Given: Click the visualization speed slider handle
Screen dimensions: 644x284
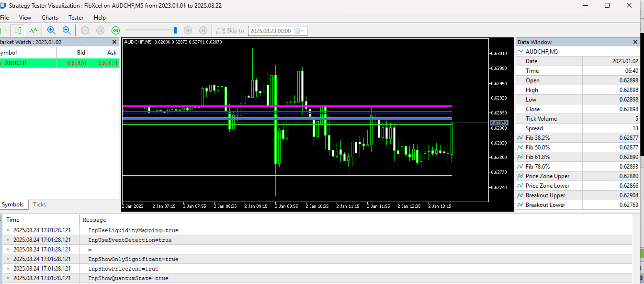Looking at the screenshot, I should [175, 30].
